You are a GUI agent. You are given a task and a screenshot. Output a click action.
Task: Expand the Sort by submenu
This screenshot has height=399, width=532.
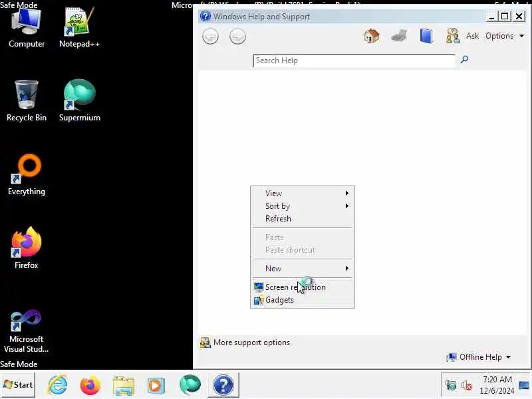click(302, 206)
